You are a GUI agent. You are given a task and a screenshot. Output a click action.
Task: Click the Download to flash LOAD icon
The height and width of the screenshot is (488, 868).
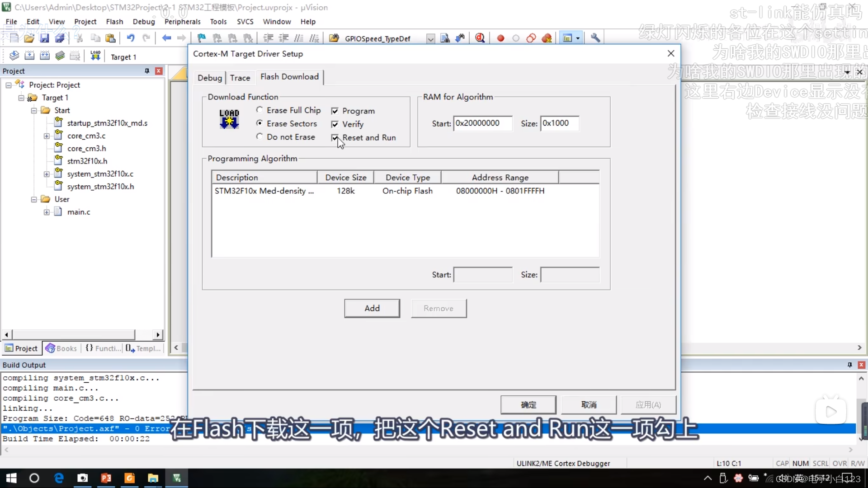[95, 56]
